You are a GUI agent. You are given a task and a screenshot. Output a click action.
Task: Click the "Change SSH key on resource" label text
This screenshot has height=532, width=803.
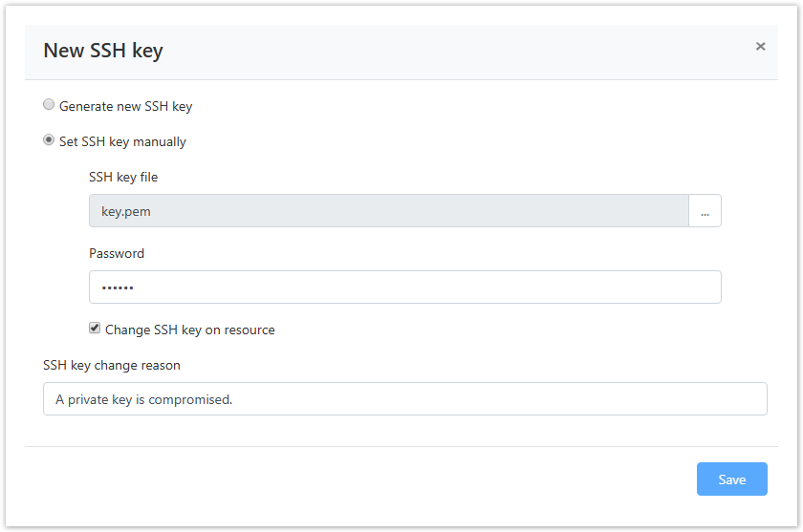pyautogui.click(x=190, y=330)
